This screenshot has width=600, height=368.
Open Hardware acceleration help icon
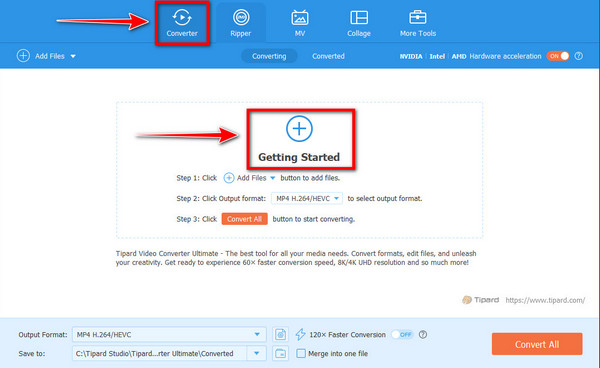click(x=579, y=56)
